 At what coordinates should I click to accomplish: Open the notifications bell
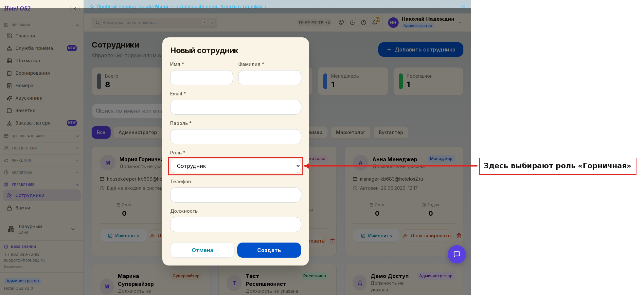(375, 23)
